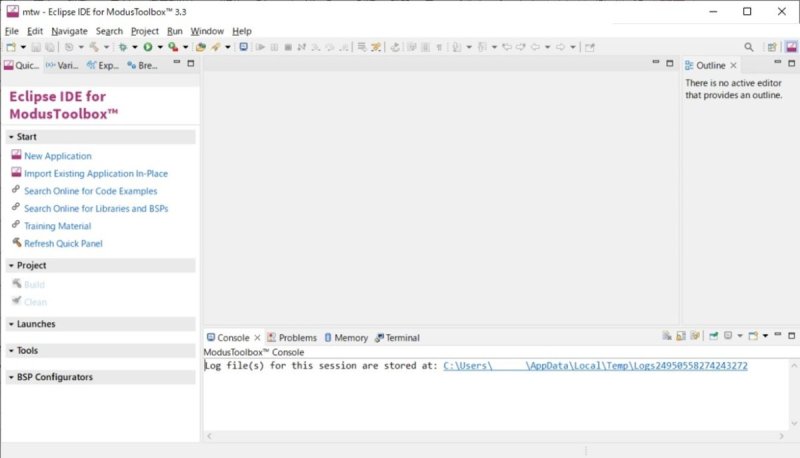Close the Outline view tab
Image resolution: width=800 pixels, height=458 pixels.
733,65
